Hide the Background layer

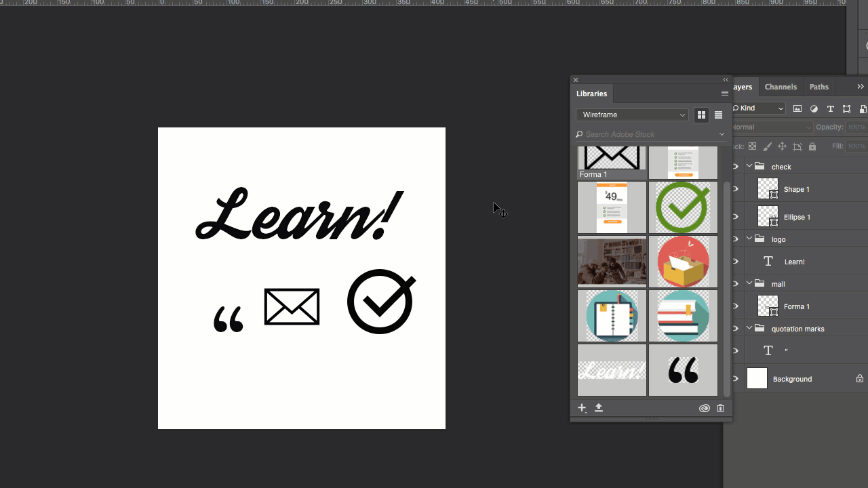736,379
